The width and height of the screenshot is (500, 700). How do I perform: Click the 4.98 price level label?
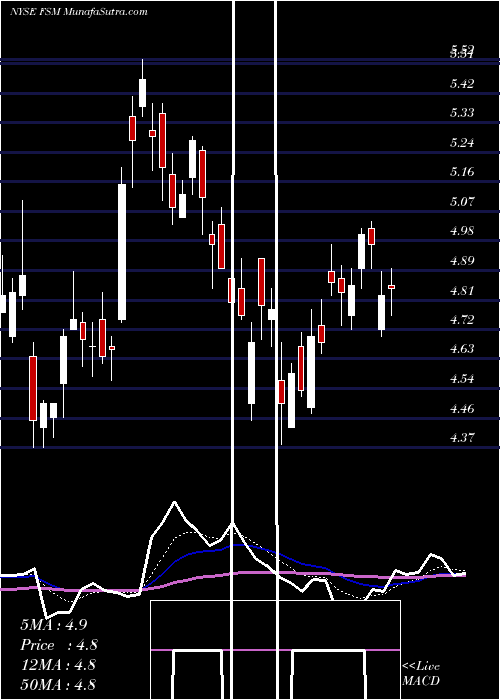coord(462,231)
